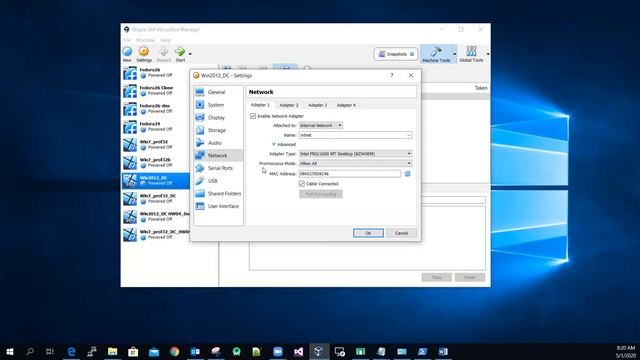Switch to the Adapter 2 tab
The image size is (640, 360).
[289, 105]
